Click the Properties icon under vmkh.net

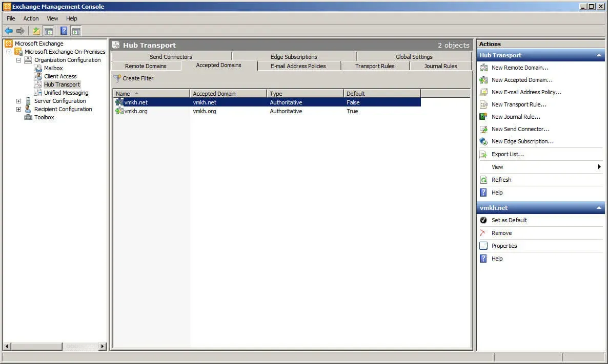(483, 246)
